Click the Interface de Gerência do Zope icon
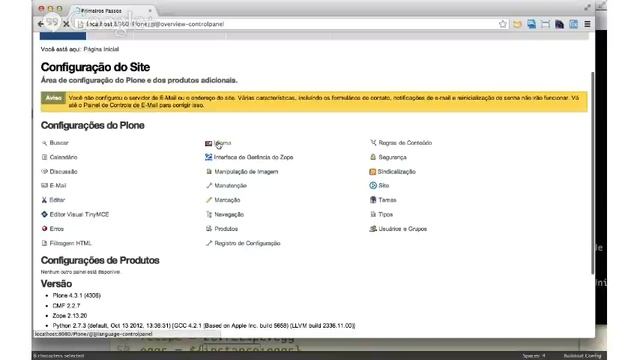The height and width of the screenshot is (360, 640). pos(209,157)
